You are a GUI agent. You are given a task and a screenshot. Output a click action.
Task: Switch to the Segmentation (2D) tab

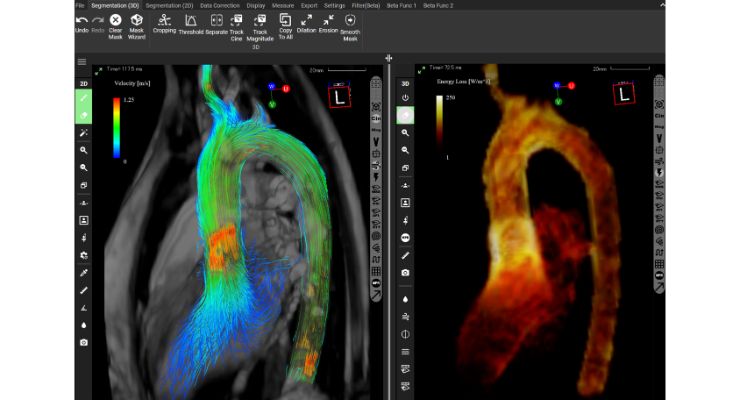pos(169,6)
